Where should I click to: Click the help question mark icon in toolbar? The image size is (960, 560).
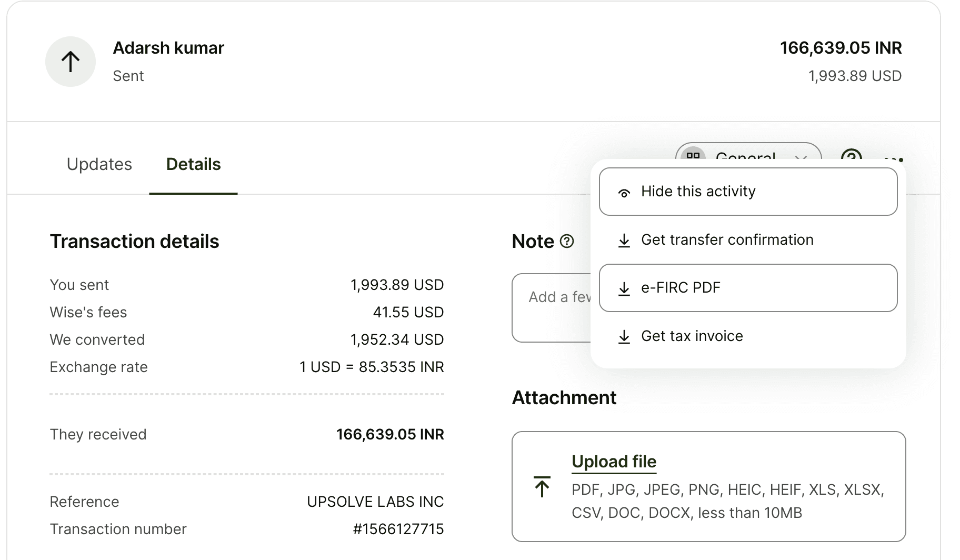851,154
